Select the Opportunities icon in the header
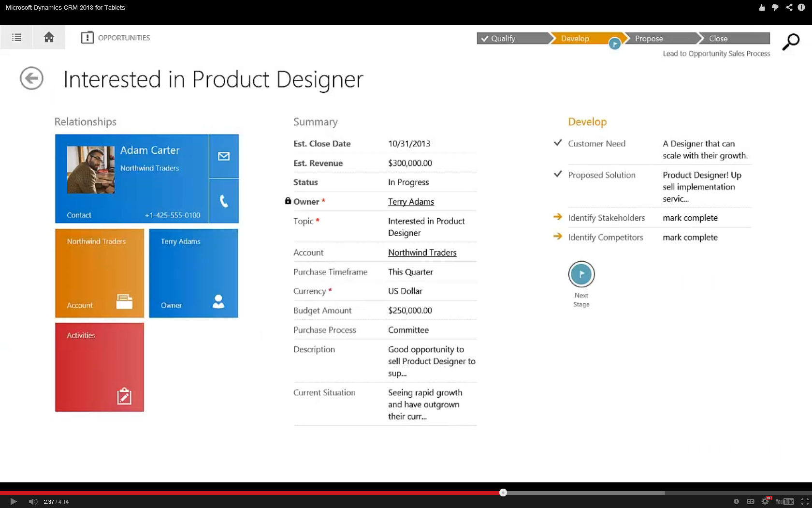This screenshot has height=508, width=812. 87,37
